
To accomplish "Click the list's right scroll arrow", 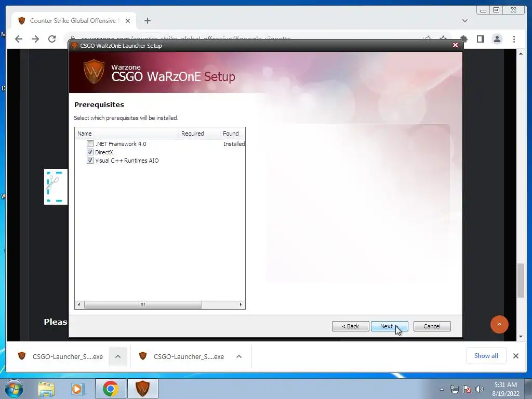I will click(x=241, y=304).
